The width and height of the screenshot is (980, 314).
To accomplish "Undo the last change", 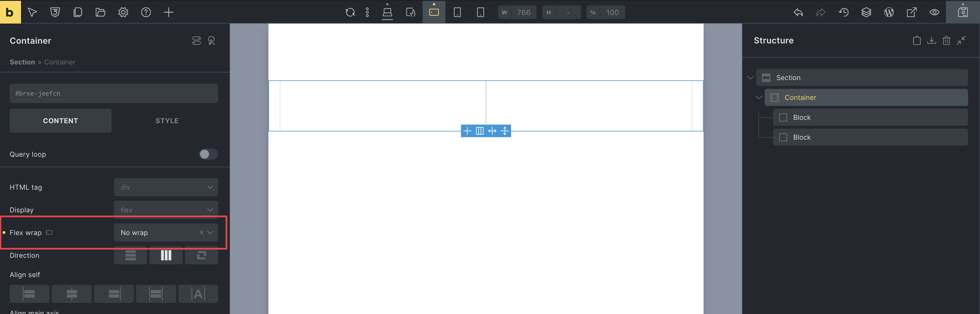I will pos(798,12).
